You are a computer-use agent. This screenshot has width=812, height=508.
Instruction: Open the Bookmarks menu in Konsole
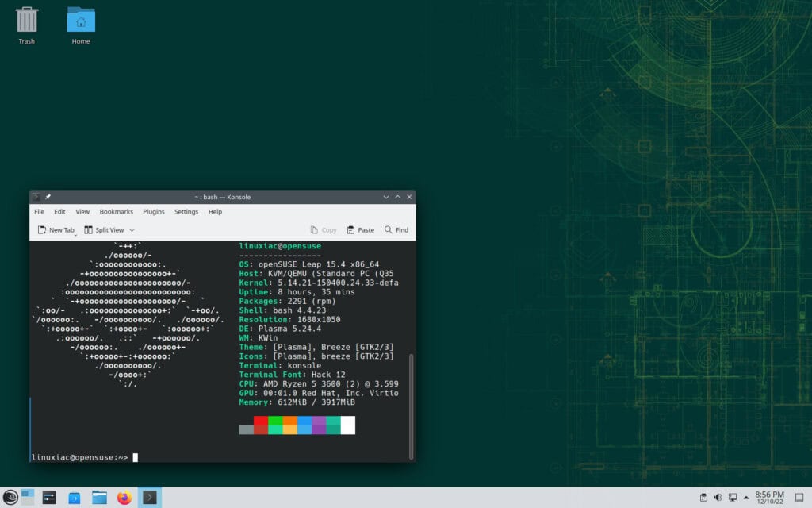(116, 211)
